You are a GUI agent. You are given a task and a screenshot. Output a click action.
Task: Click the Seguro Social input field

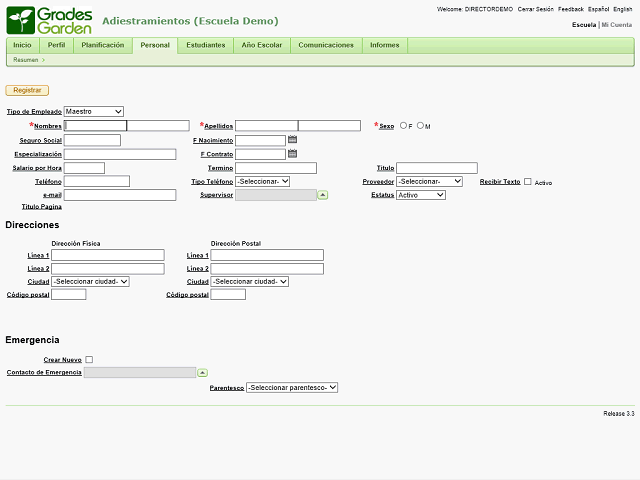[x=92, y=140]
